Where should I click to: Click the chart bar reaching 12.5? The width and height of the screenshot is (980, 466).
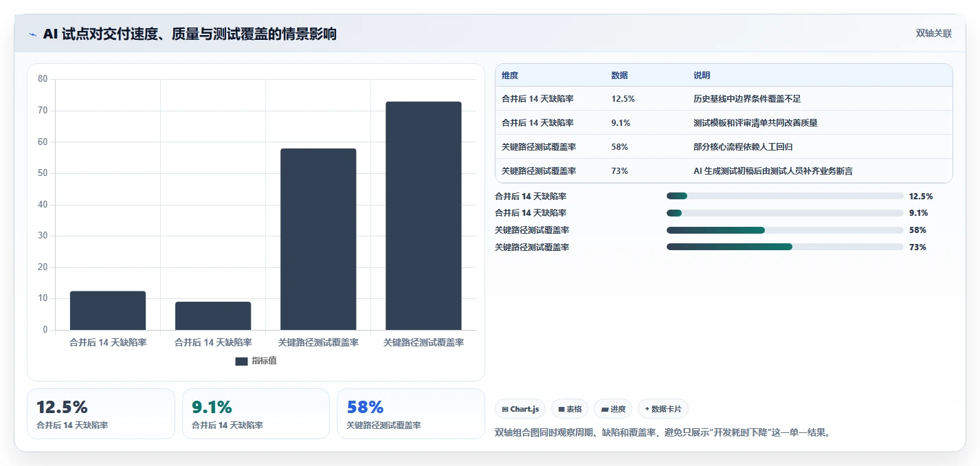108,311
